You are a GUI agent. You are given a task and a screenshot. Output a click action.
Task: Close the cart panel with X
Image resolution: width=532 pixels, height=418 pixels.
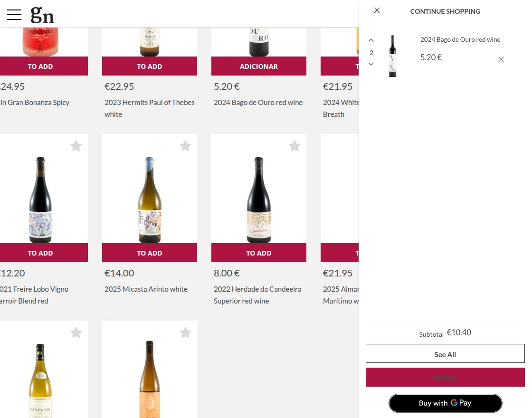pos(377,10)
